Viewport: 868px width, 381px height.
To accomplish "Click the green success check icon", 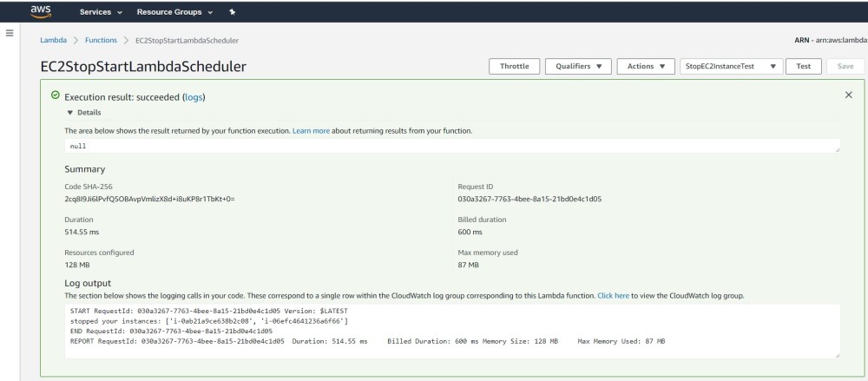I will (56, 95).
